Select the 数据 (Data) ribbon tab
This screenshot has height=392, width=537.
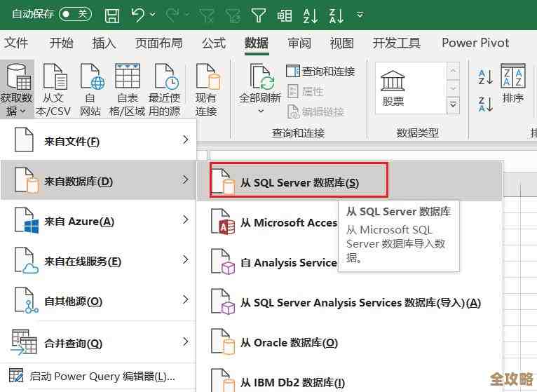tap(257, 43)
